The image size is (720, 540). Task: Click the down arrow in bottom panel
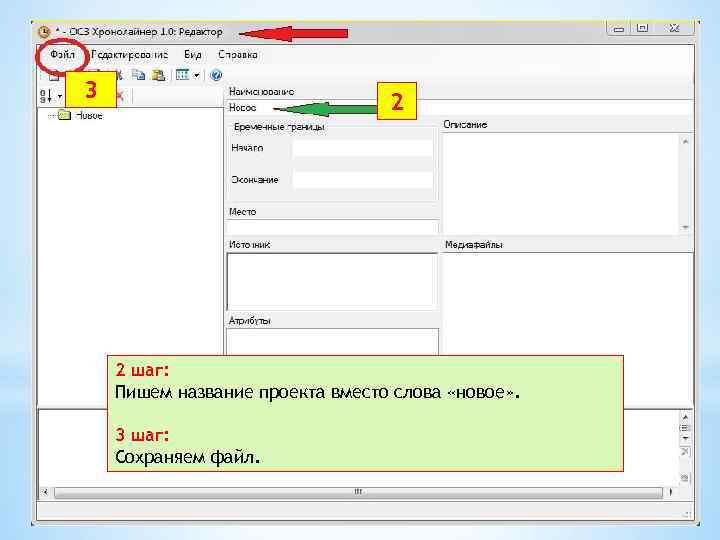coord(685,439)
